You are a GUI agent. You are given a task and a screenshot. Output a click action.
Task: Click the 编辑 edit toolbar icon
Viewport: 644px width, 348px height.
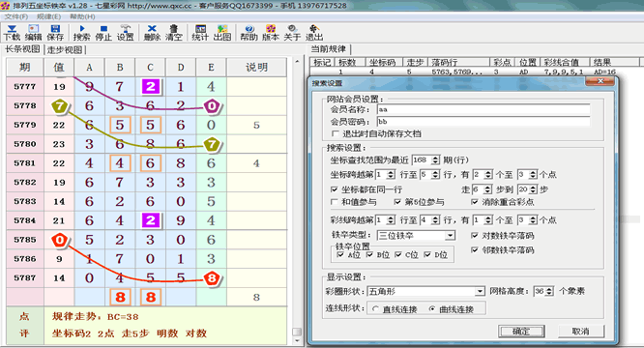coord(33,33)
